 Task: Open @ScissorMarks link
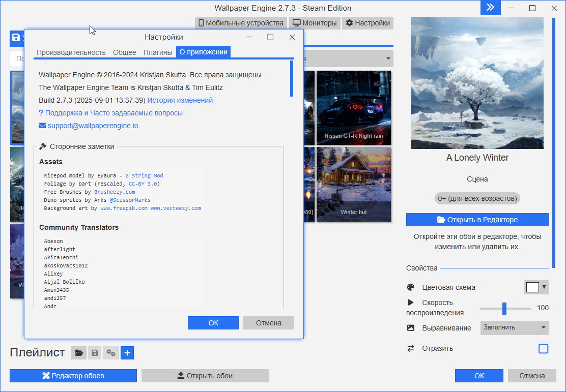coord(130,200)
